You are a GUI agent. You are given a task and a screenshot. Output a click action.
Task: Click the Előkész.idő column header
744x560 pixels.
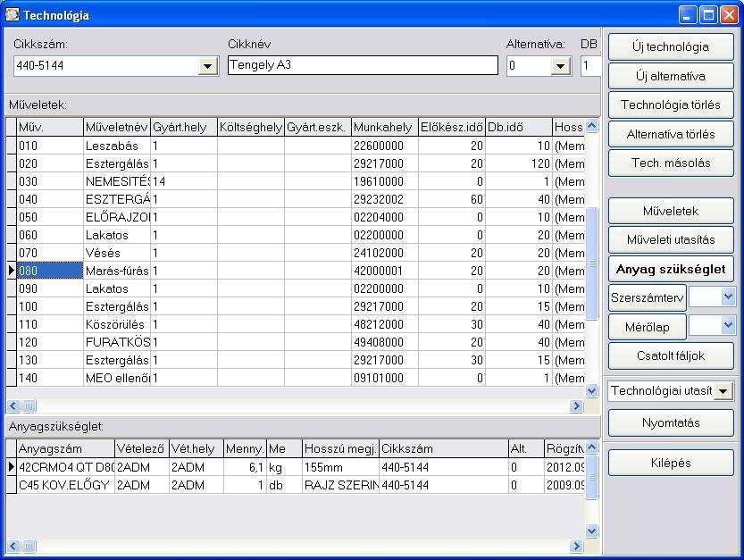[452, 127]
